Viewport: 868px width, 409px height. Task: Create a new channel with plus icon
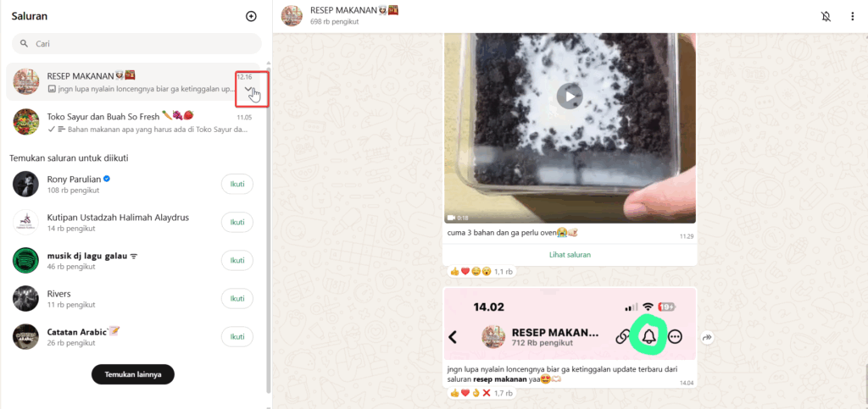[251, 17]
